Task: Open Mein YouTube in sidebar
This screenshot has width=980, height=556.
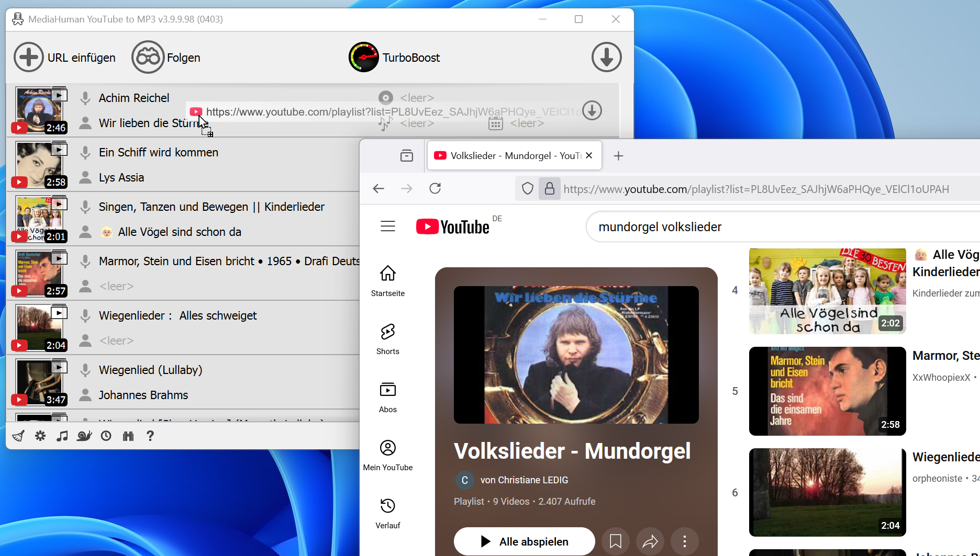Action: point(388,455)
